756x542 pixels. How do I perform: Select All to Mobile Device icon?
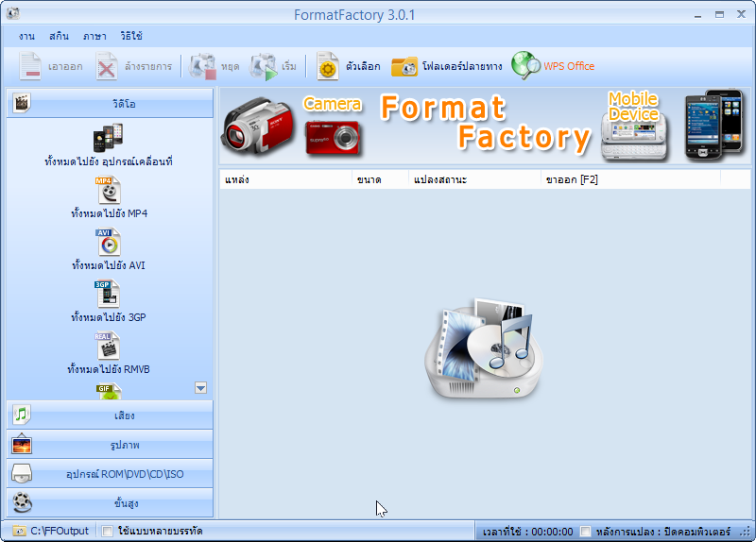pos(108,137)
